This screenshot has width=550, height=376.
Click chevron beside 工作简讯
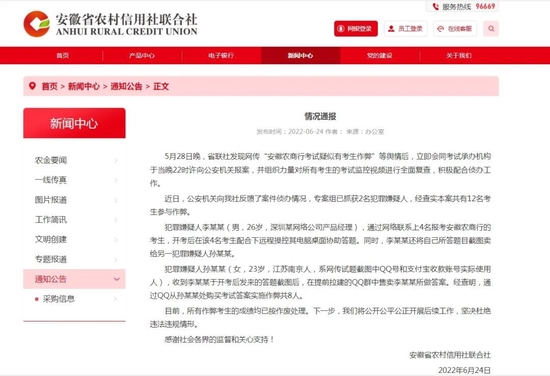click(116, 220)
